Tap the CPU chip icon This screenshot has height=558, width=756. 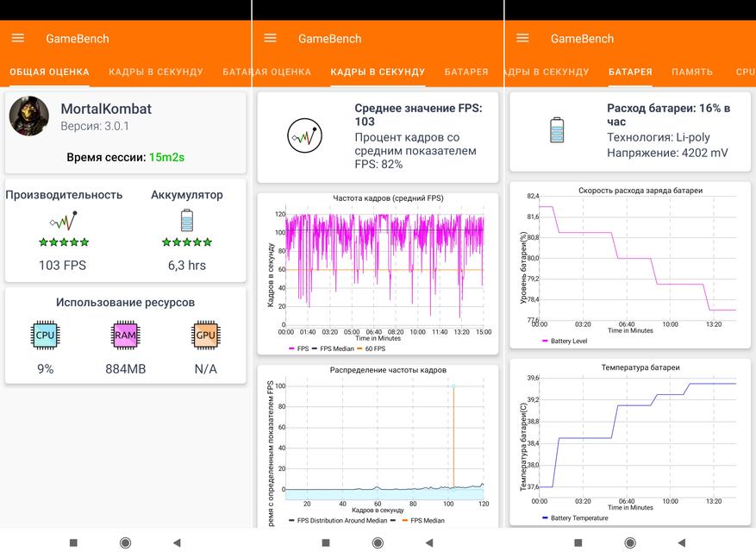(x=46, y=335)
